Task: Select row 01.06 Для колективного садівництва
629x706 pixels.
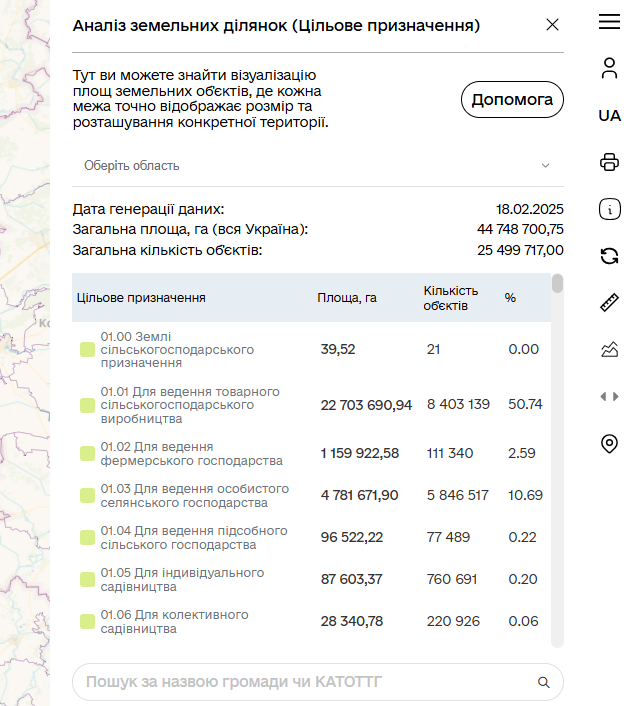Action: [311, 621]
